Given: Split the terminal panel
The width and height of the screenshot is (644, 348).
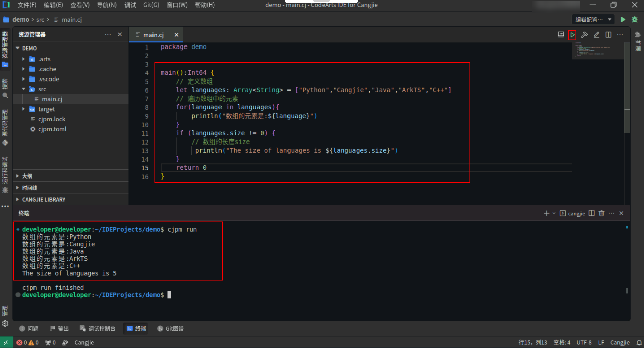Looking at the screenshot, I should coord(591,213).
